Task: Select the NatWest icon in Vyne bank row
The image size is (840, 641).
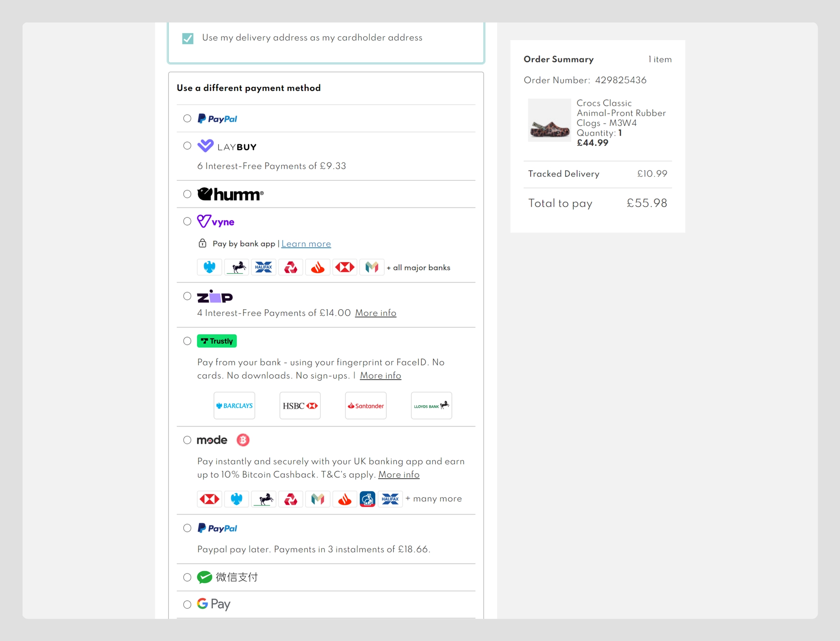Action: pyautogui.click(x=290, y=267)
